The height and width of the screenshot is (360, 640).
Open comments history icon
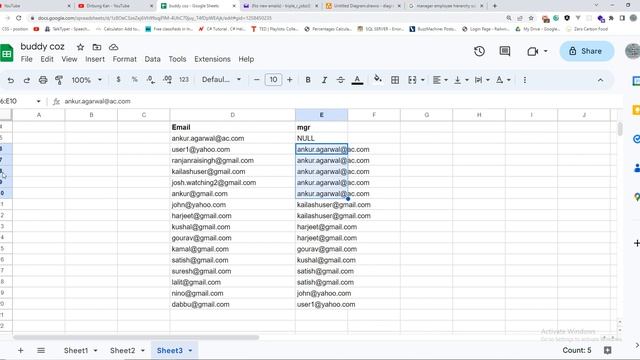(505, 51)
